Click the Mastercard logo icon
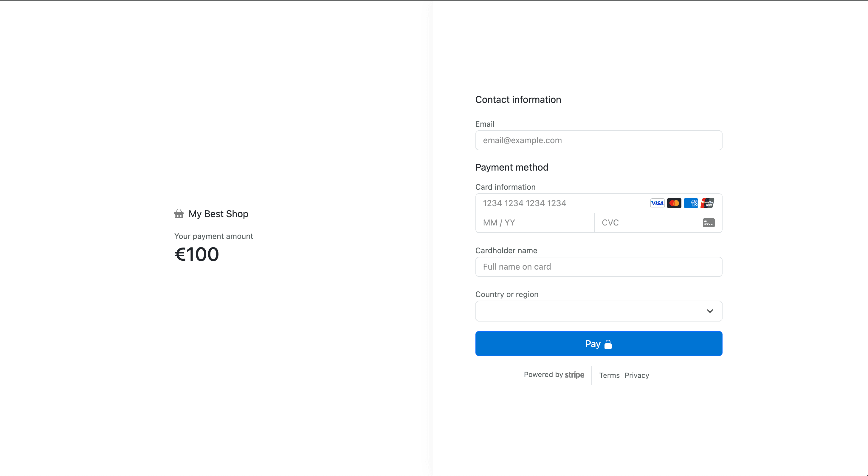 (674, 203)
